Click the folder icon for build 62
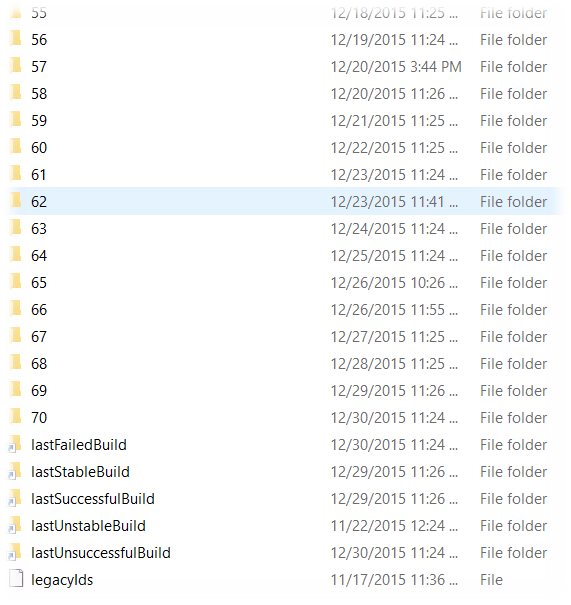 16,201
